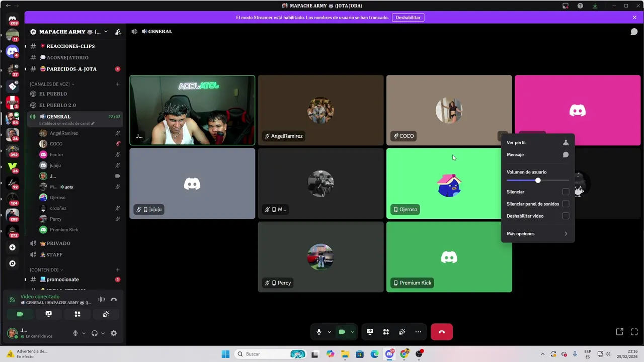Pop out the call window

(620, 332)
